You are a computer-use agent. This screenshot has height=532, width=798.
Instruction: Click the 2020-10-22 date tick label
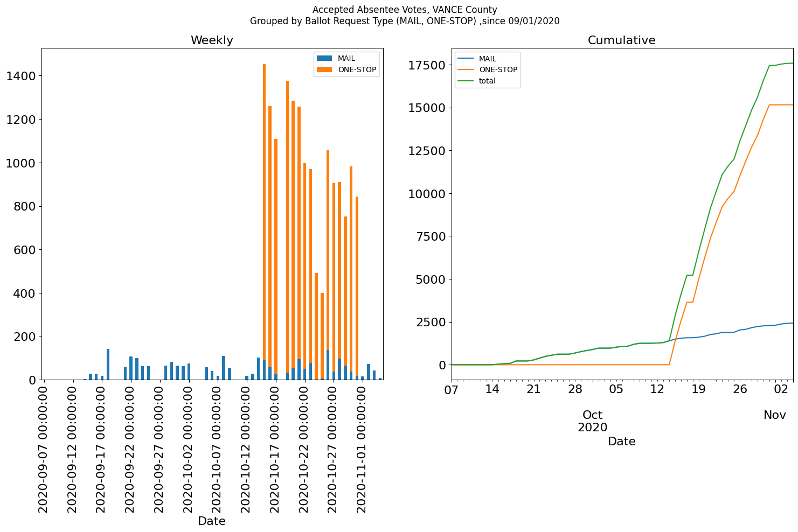(304, 448)
